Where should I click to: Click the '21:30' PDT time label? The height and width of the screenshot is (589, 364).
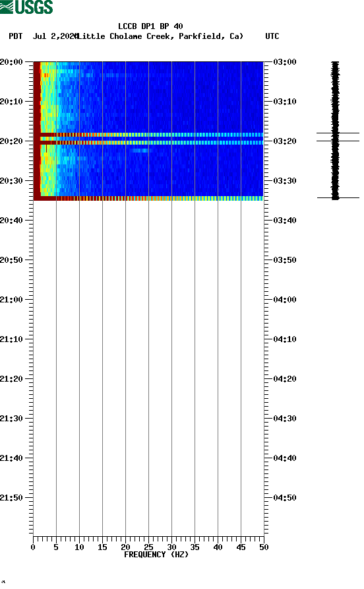tap(11, 419)
